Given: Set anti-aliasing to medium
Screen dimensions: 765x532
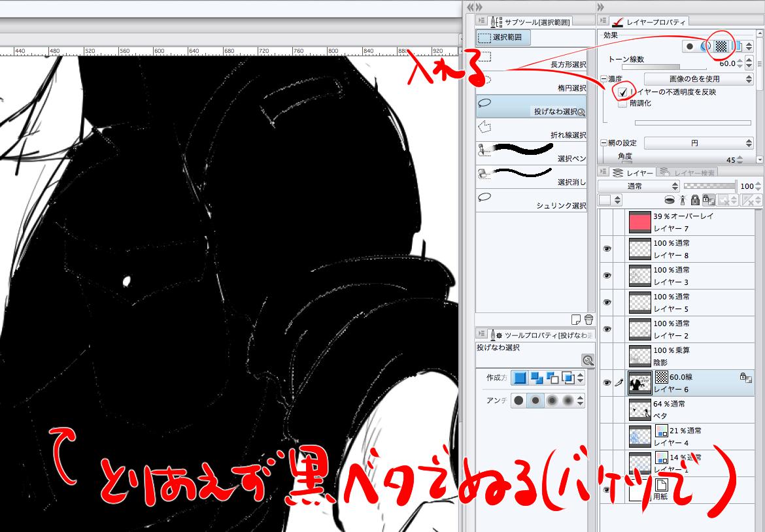Looking at the screenshot, I should tap(552, 401).
